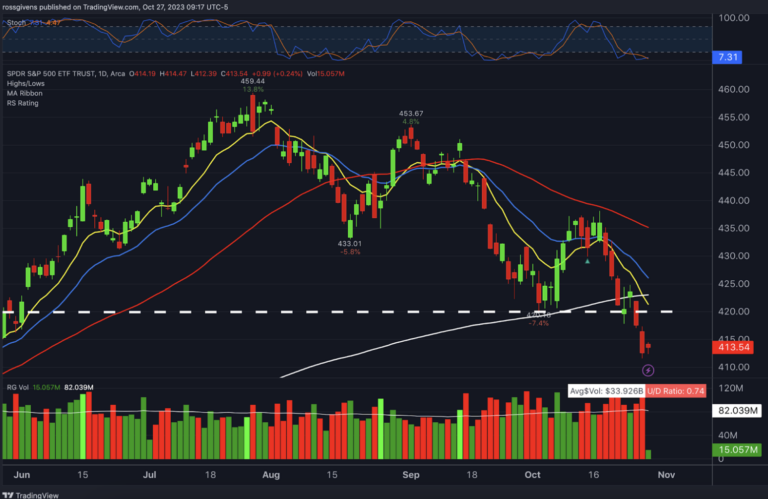
Task: Open the RG Vol indicator legend
Action: (x=17, y=386)
